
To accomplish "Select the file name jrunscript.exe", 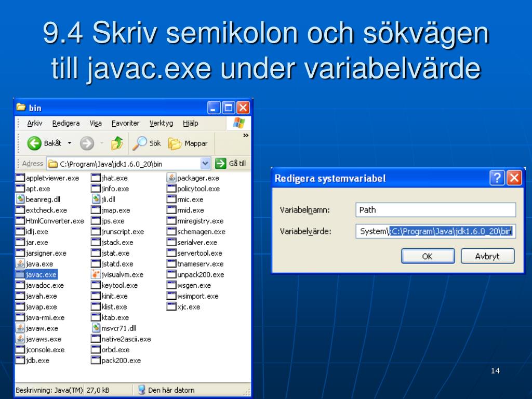I will click(x=123, y=232).
